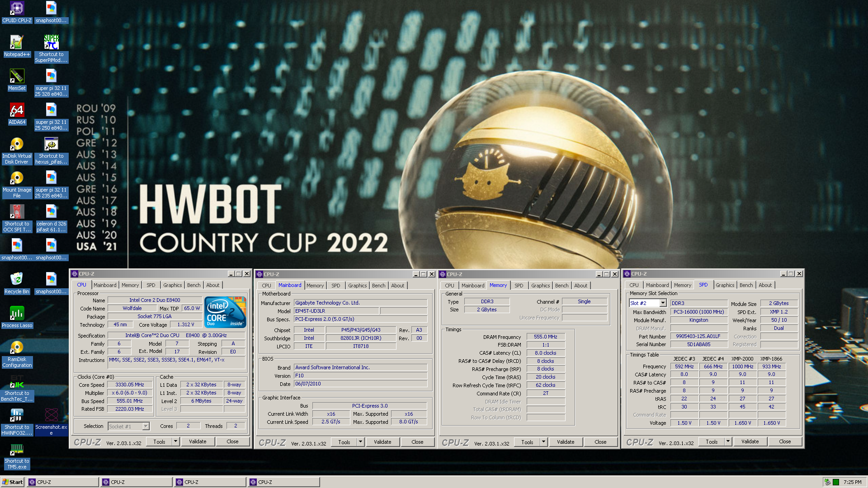Switch to Memory tab in SPD window
868x488 pixels.
pos(682,285)
